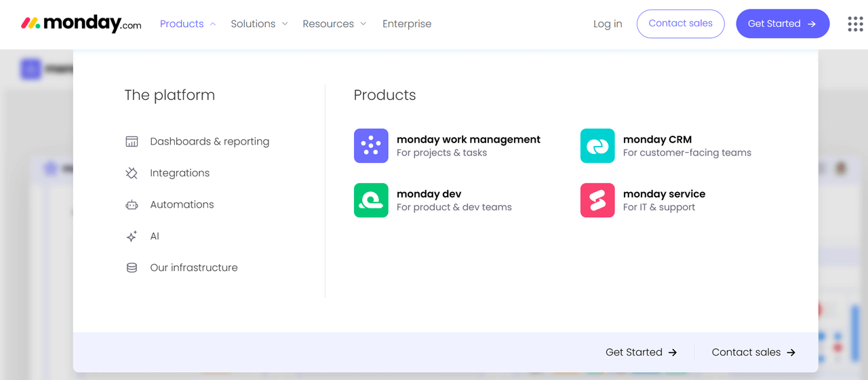This screenshot has width=868, height=380.
Task: Click 'For customer-facing teams' text
Action: point(687,153)
